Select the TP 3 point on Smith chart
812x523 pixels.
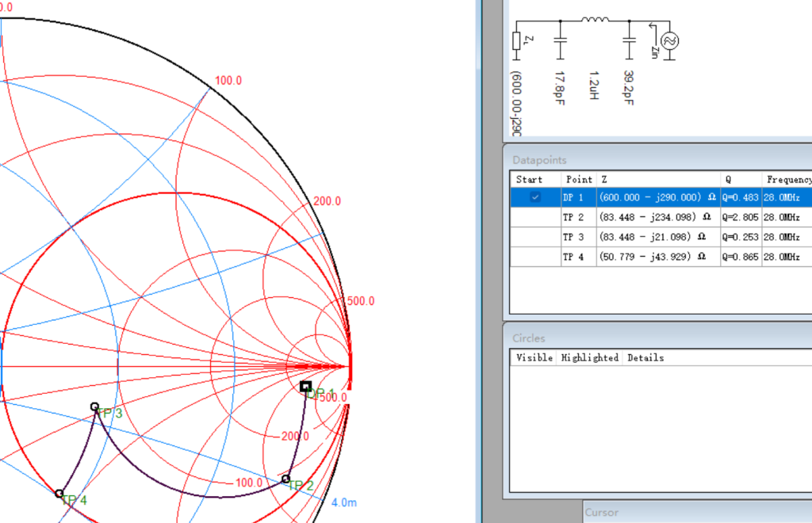point(94,407)
